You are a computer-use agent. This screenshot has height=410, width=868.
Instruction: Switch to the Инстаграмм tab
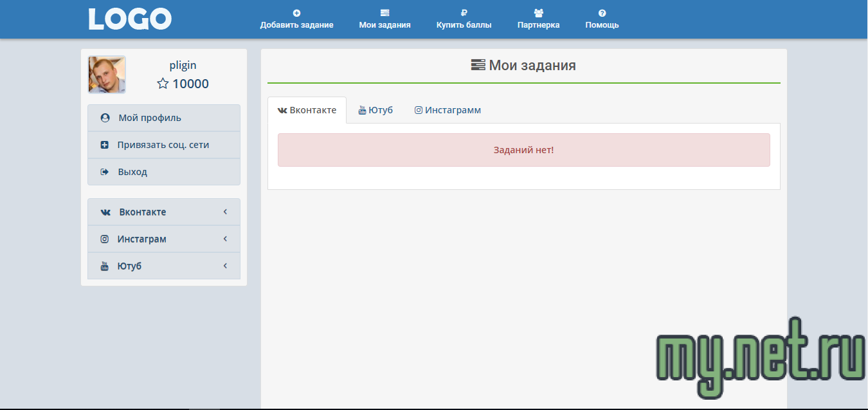pos(448,110)
